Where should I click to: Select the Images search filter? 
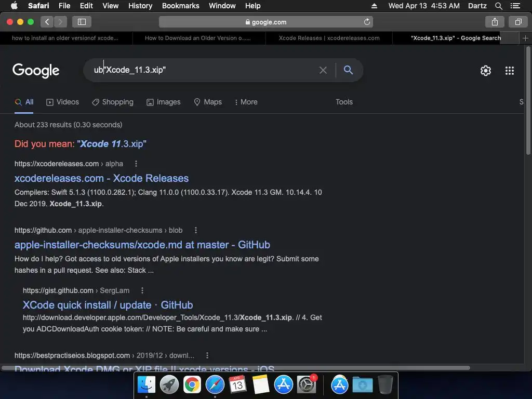[x=164, y=102]
